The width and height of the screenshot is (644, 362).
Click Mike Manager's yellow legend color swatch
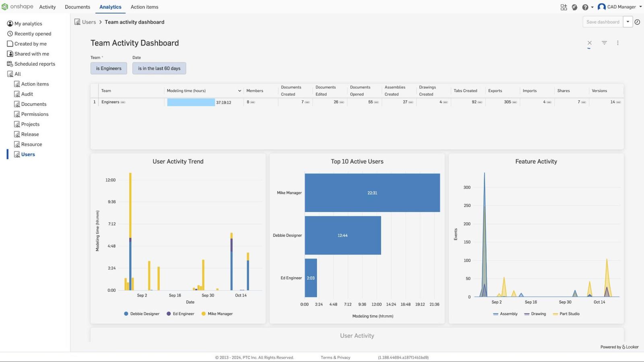(x=202, y=314)
